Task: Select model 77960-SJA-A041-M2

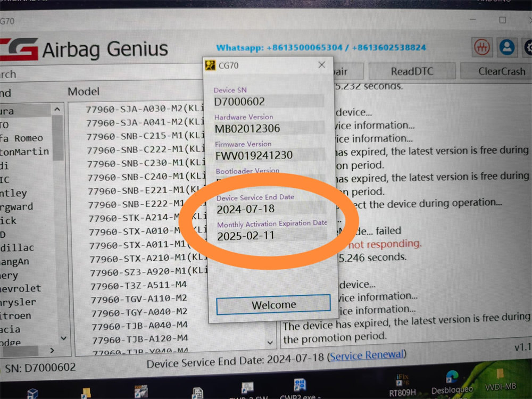Action: pyautogui.click(x=145, y=122)
